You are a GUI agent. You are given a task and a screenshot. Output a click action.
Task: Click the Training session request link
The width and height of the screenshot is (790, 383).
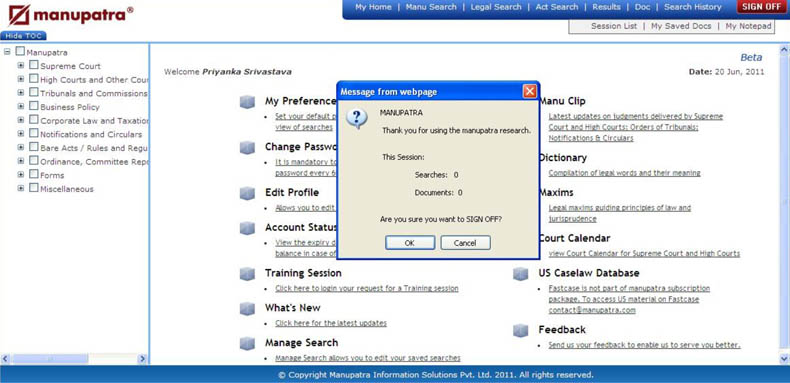pos(367,289)
